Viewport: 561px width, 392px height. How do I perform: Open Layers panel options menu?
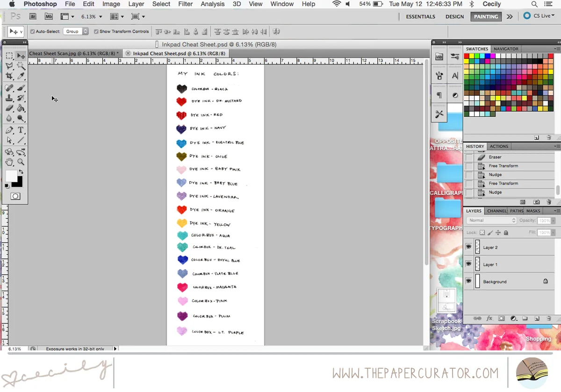pos(557,211)
